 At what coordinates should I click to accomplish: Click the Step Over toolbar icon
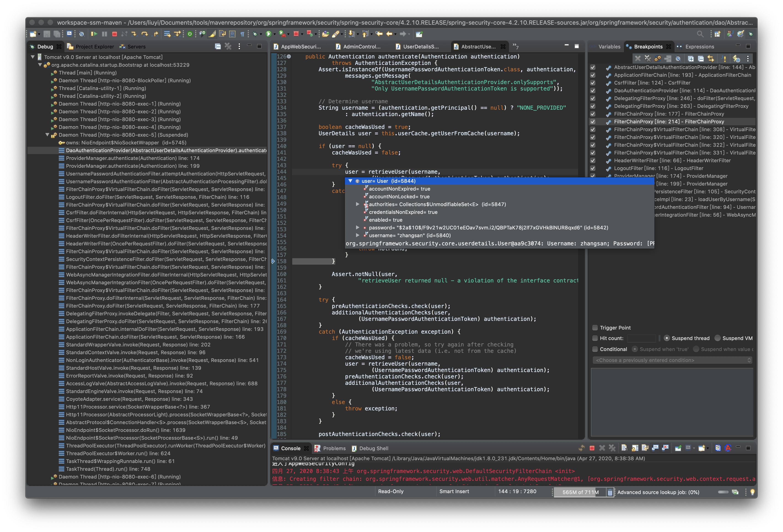tap(145, 34)
